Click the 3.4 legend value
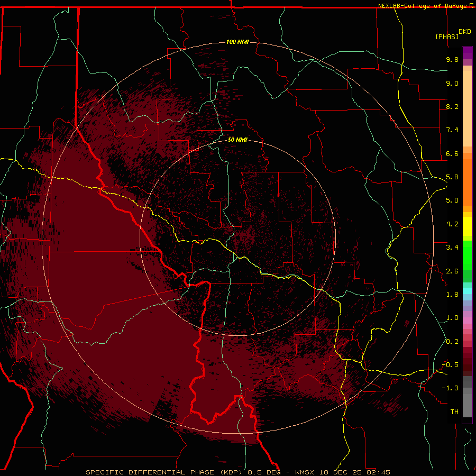The image size is (476, 476). 452,248
